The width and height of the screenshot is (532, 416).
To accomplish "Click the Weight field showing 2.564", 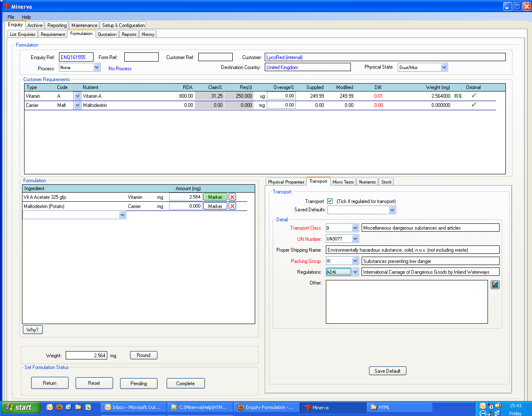I will (86, 356).
